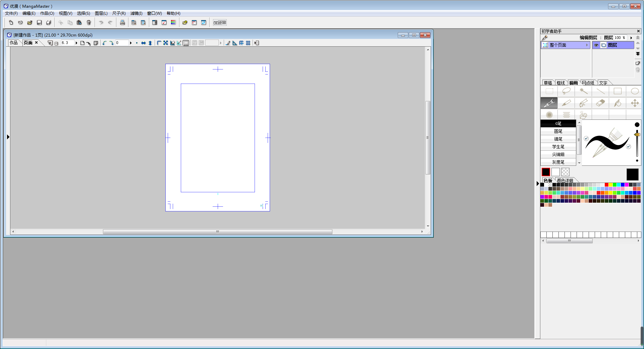Open the rotation angle dropdown arrow
This screenshot has width=644, height=349.
131,43
